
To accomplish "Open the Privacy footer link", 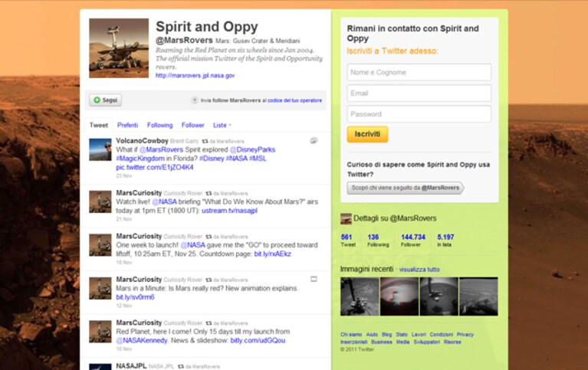I will (x=465, y=335).
